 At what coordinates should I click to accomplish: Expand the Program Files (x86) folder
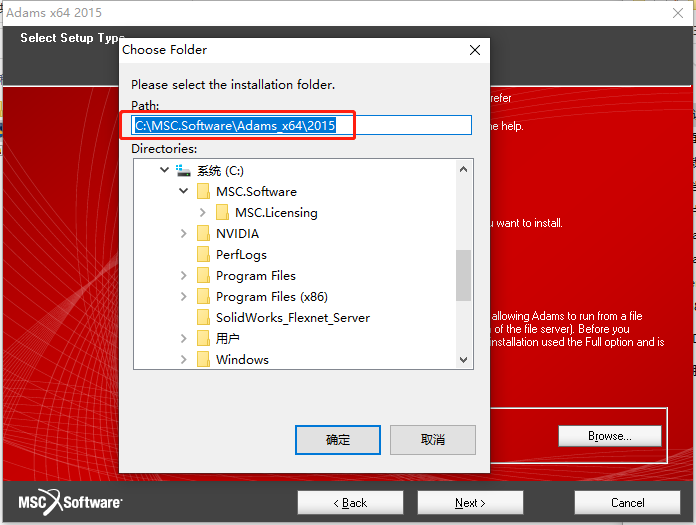(184, 296)
